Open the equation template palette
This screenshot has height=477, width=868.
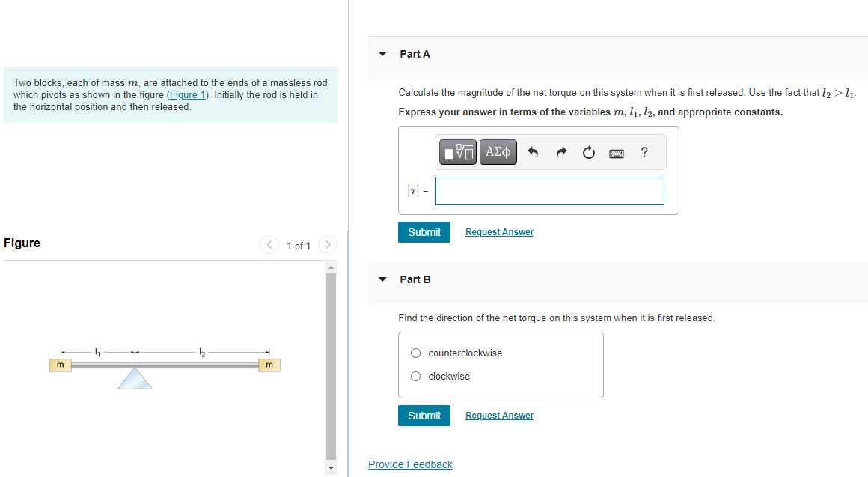coord(456,152)
